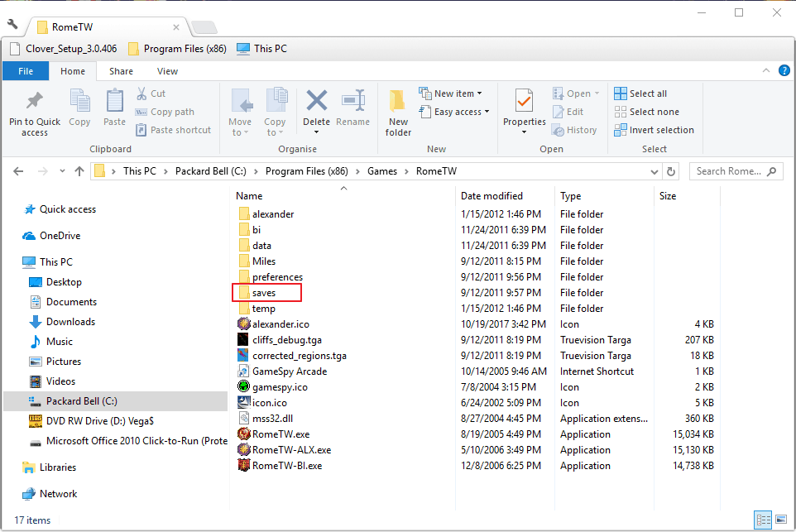Click the Help question mark icon
The width and height of the screenshot is (796, 532).
[784, 71]
